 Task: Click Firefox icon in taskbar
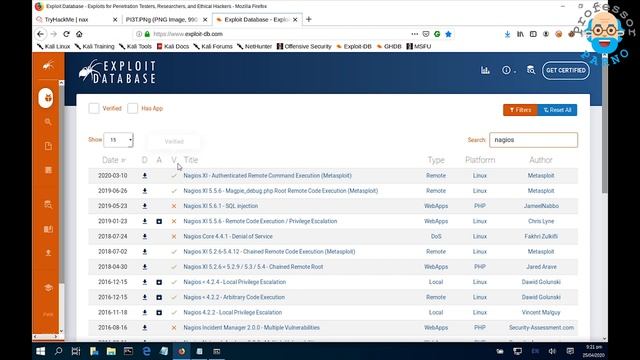point(182,351)
